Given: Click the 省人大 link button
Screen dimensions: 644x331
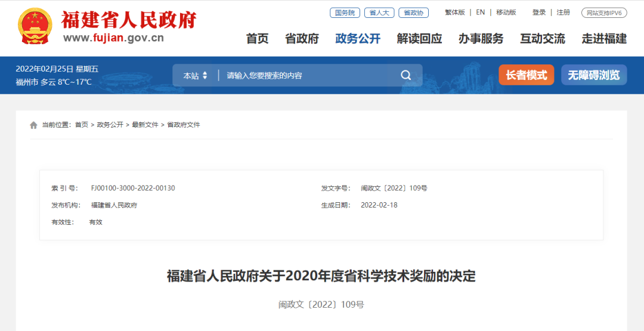Looking at the screenshot, I should click(x=379, y=13).
